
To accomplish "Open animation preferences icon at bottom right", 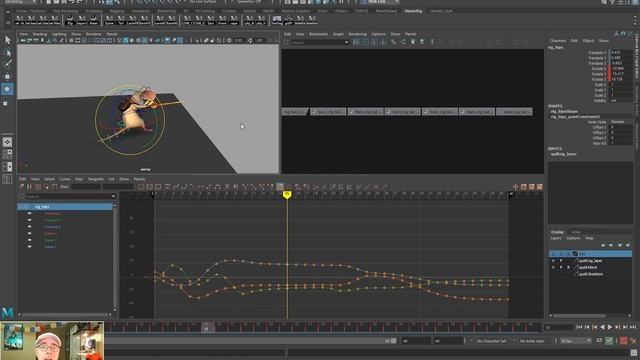I will [633, 340].
